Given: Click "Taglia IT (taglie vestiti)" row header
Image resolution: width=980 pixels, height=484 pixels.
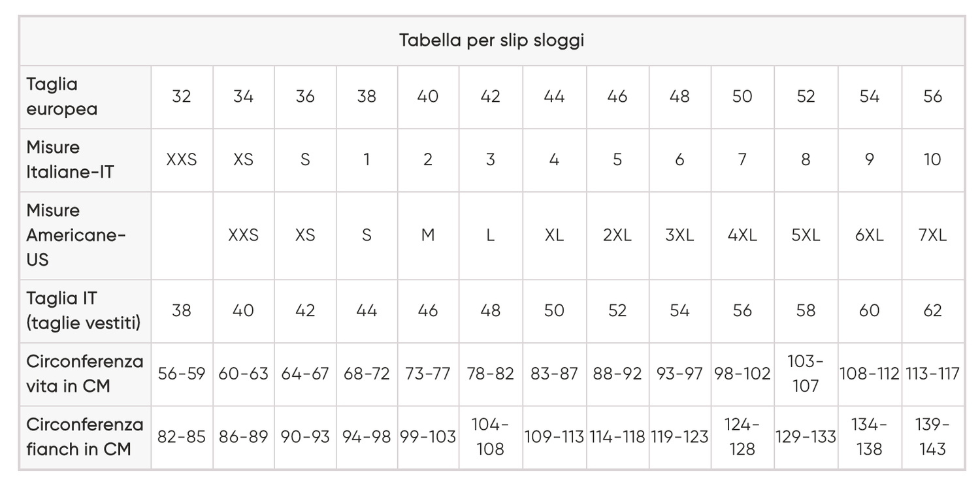Looking at the screenshot, I should click(83, 311).
